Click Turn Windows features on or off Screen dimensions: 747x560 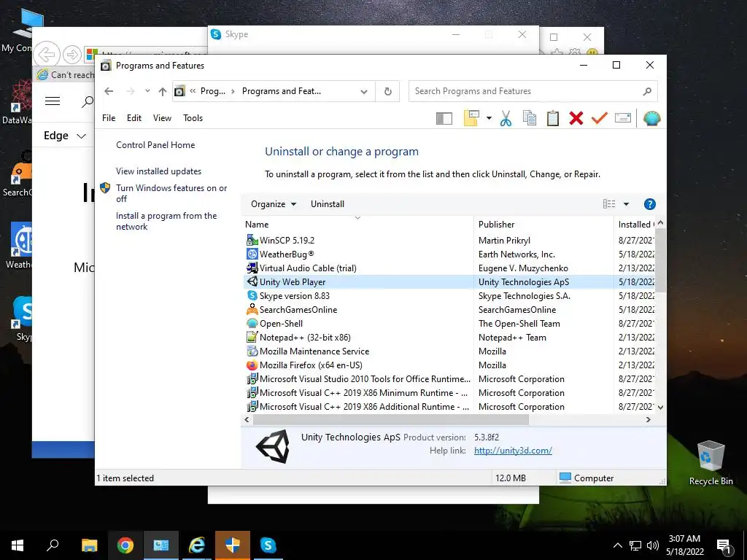click(x=171, y=193)
